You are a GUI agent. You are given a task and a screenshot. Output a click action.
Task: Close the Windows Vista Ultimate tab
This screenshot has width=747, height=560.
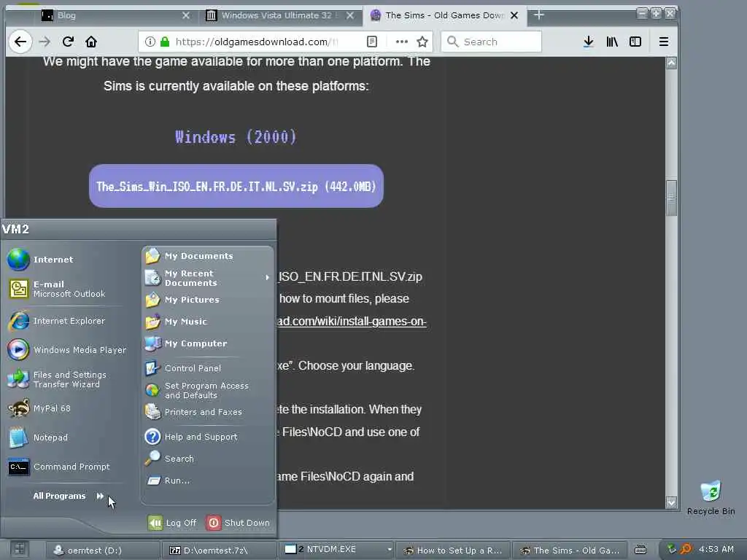pyautogui.click(x=349, y=15)
